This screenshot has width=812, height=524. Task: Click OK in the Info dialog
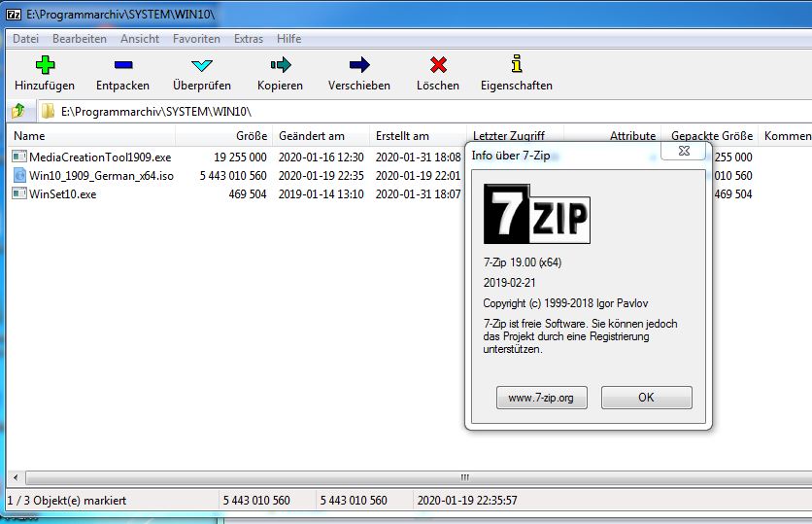pyautogui.click(x=646, y=398)
